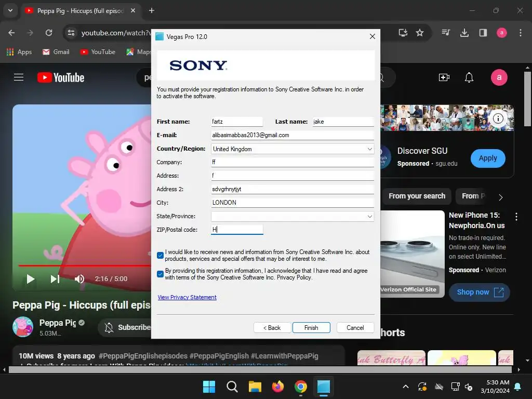
Task: Open View Privacy Statement link
Action: click(x=187, y=297)
